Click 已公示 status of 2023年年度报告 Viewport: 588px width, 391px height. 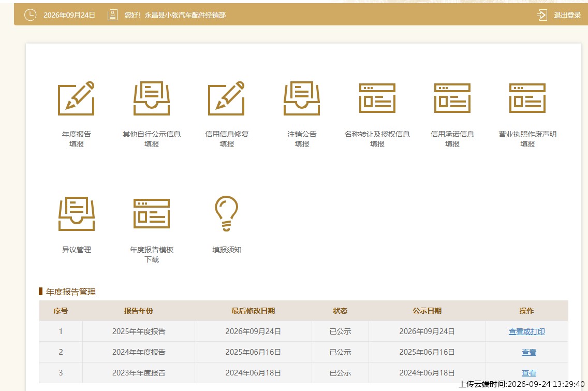340,372
